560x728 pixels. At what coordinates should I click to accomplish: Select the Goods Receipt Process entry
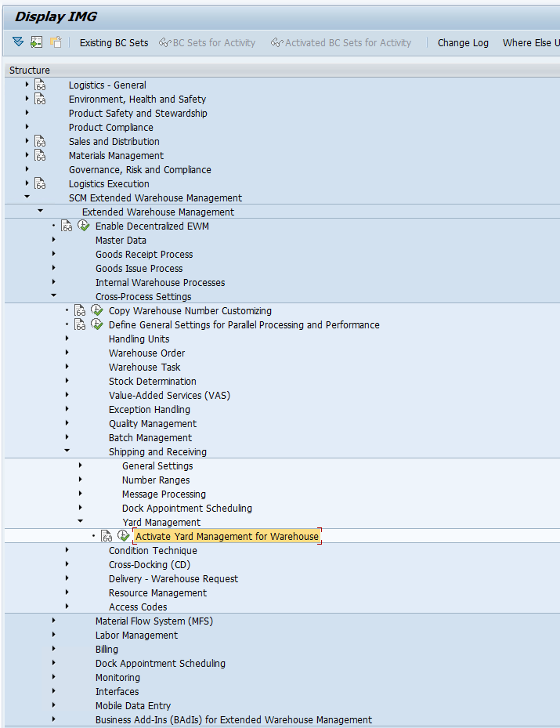144,255
